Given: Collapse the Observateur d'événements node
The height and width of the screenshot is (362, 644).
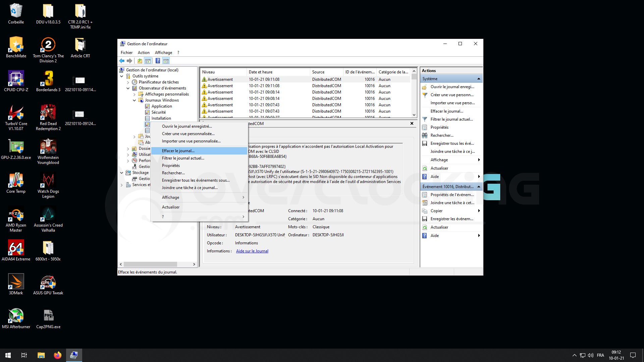Looking at the screenshot, I should (128, 88).
